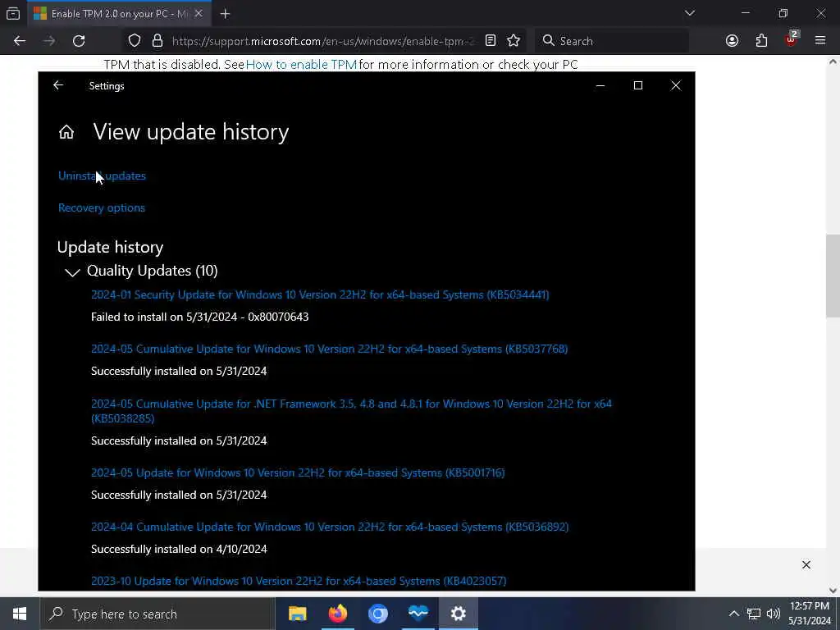Select the Failed to install 0x80070643 text
The height and width of the screenshot is (630, 840).
(200, 317)
